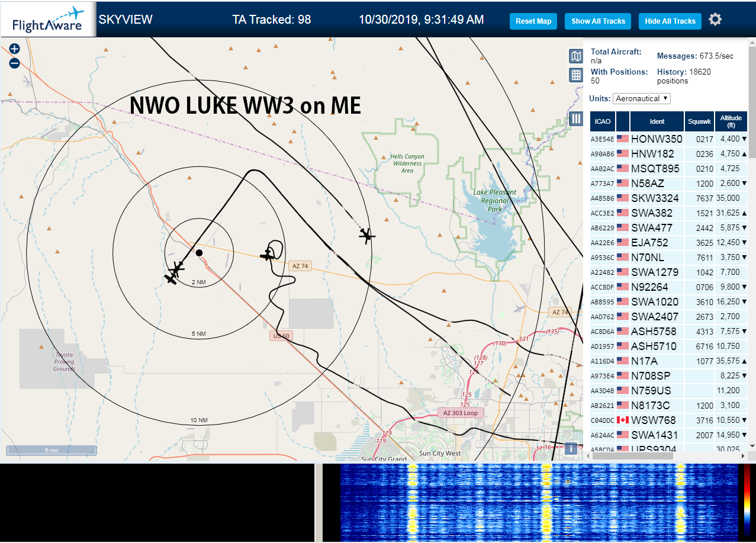Open the map layer selector icon
Screen dimensions: 756x543
point(576,56)
